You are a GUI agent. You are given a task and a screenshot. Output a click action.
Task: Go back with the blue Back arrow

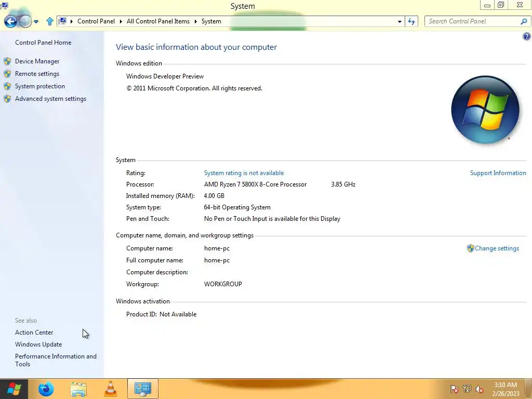coord(10,21)
